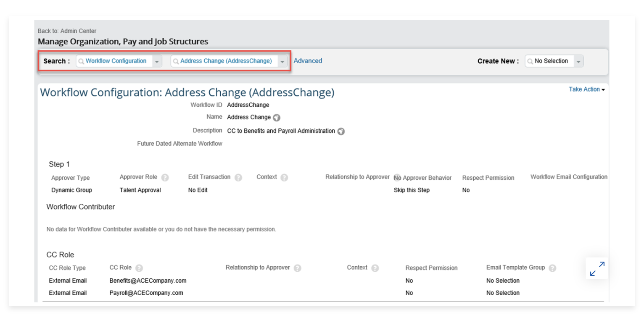This screenshot has width=644, height=315.
Task: Click the expand image icon with diagonal arrows
Action: pyautogui.click(x=597, y=269)
